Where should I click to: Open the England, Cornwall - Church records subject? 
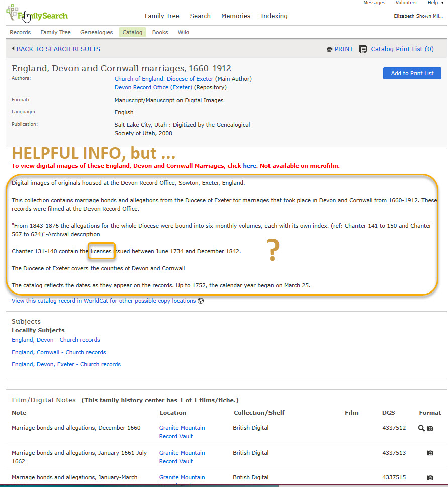pos(59,352)
